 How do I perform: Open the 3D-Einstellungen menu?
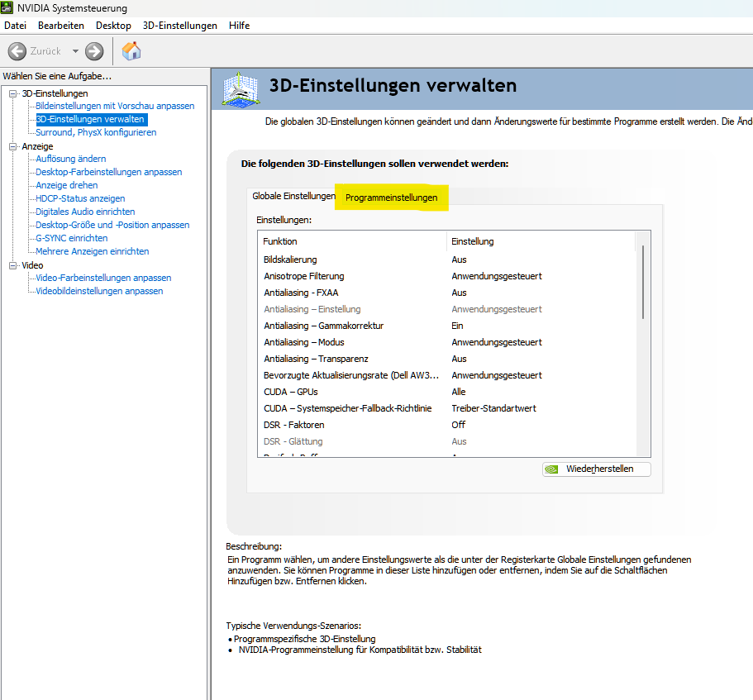[x=179, y=26]
